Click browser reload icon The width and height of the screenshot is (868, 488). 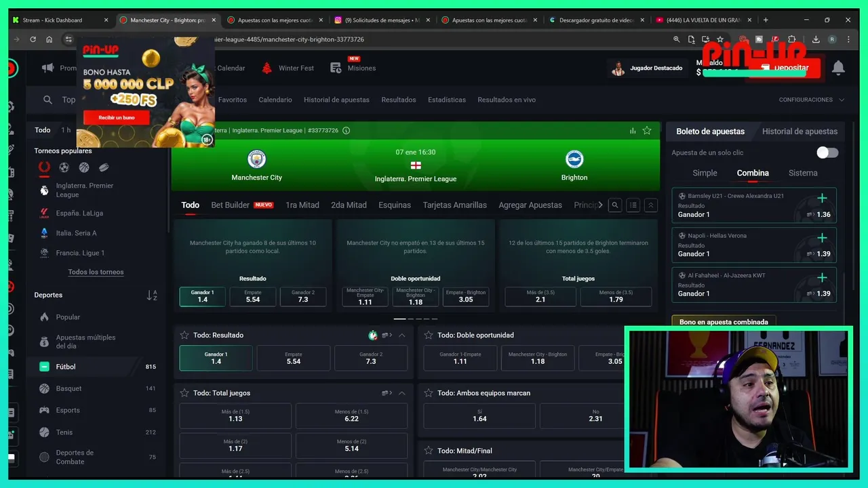point(33,39)
